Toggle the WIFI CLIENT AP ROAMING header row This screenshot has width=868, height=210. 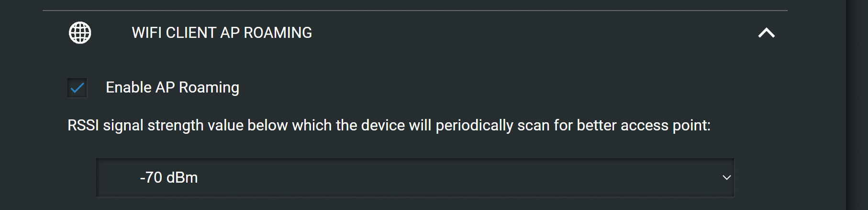(415, 33)
